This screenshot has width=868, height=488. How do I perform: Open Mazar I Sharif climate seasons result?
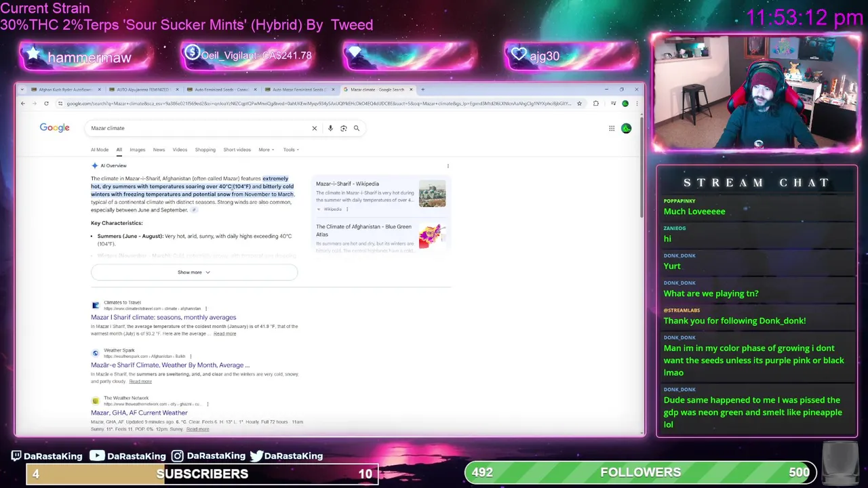click(x=163, y=317)
